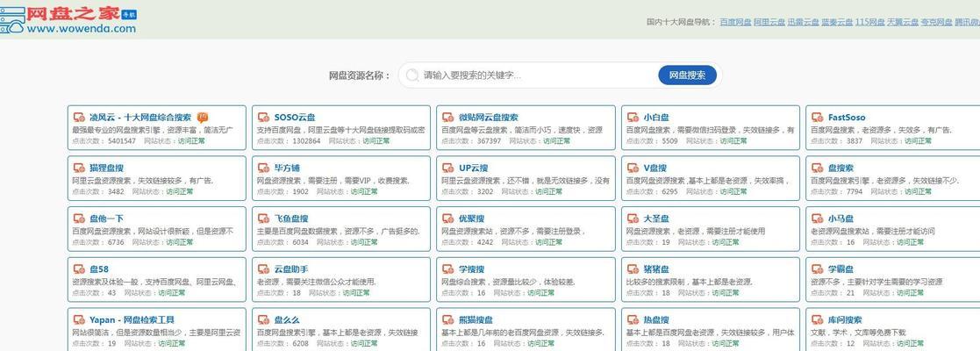The width and height of the screenshot is (980, 351).
Task: Click the icon beside 凌风云 card title
Action: (79, 118)
